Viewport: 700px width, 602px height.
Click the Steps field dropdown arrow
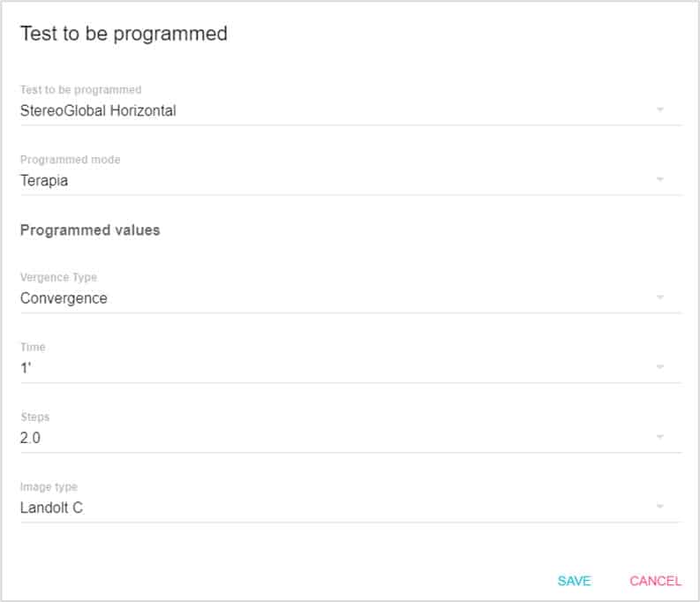pyautogui.click(x=659, y=437)
